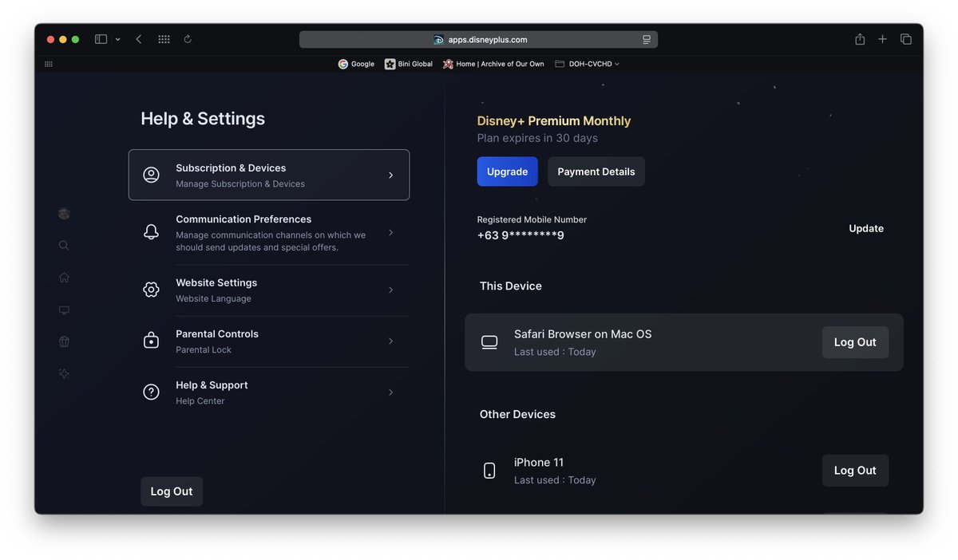Open the sidebar options dropdown arrow

tap(118, 39)
